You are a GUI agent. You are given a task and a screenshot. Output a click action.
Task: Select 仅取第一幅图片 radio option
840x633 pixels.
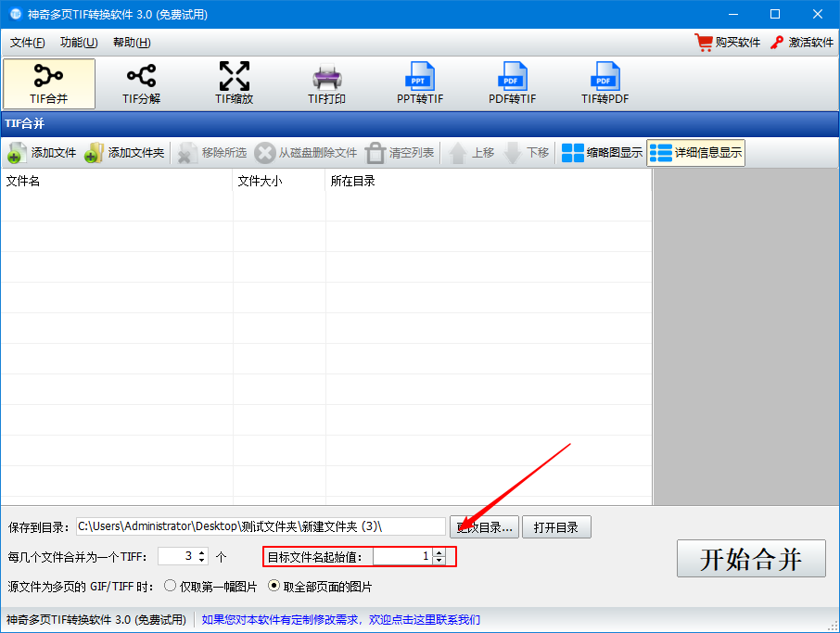tap(210, 587)
